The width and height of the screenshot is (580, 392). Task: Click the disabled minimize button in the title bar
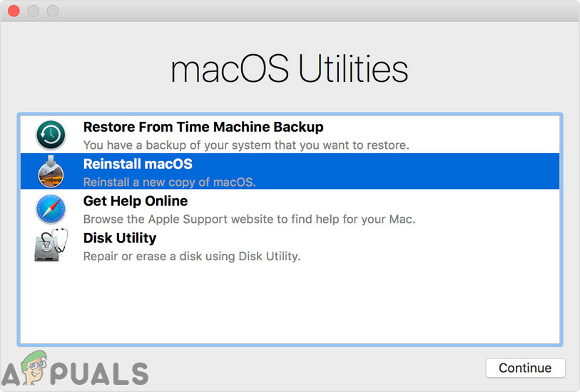[x=34, y=11]
